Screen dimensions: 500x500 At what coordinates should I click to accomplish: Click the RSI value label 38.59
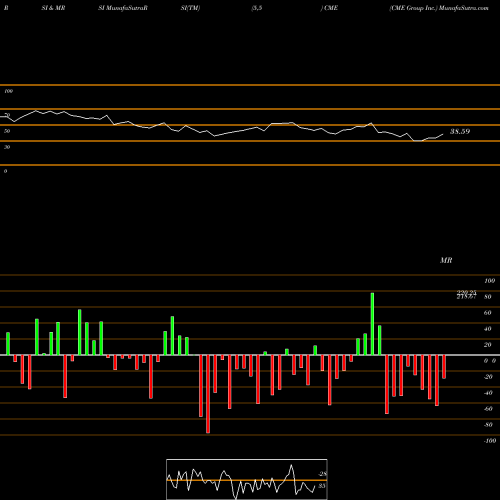[460, 131]
